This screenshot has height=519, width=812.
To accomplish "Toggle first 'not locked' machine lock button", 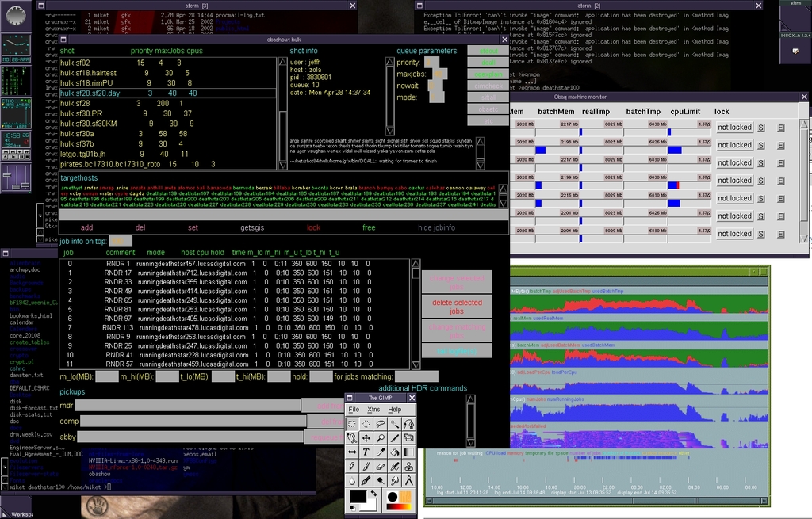I will pos(734,127).
